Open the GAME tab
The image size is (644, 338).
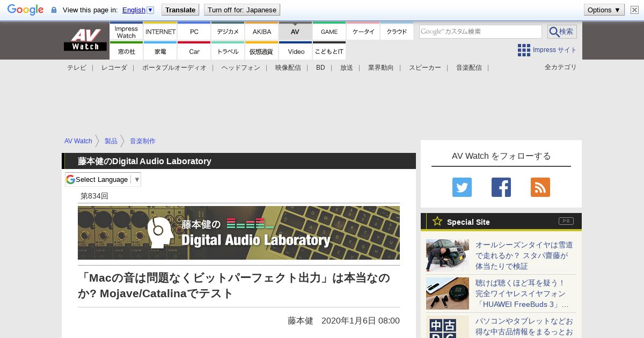click(329, 32)
